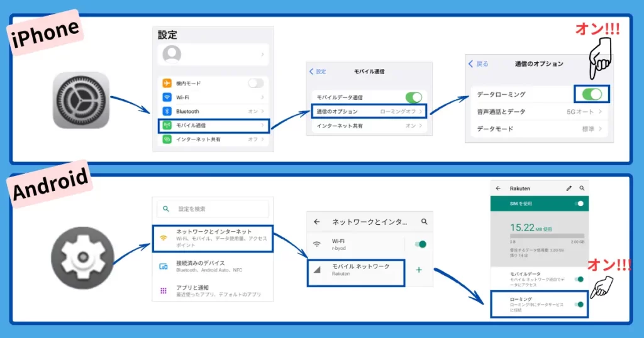Image resolution: width=644 pixels, height=338 pixels.
Task: Click the pencil edit icon in Rakuten screen
Action: click(569, 188)
